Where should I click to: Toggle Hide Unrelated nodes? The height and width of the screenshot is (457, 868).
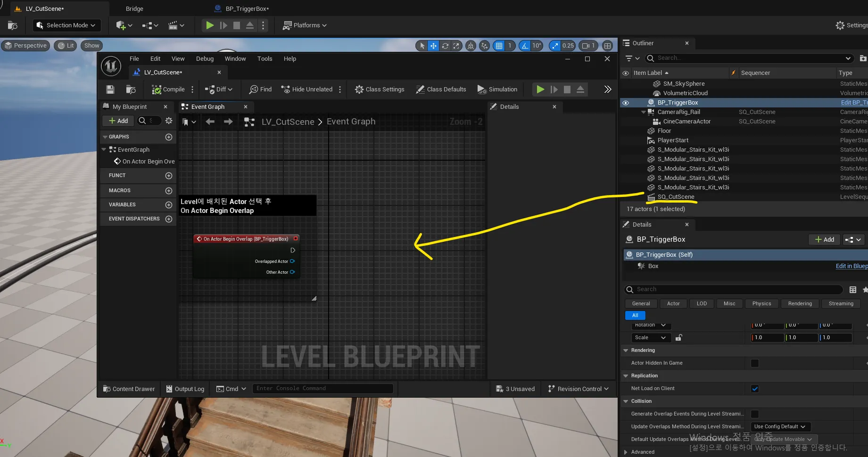306,90
